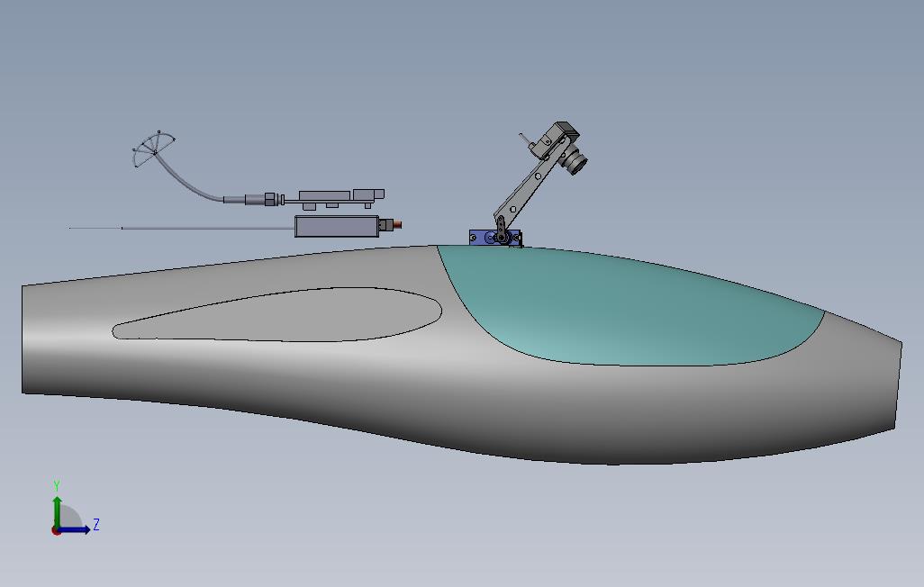
Task: Click the green Y axis of the triad
Action: 57,511
